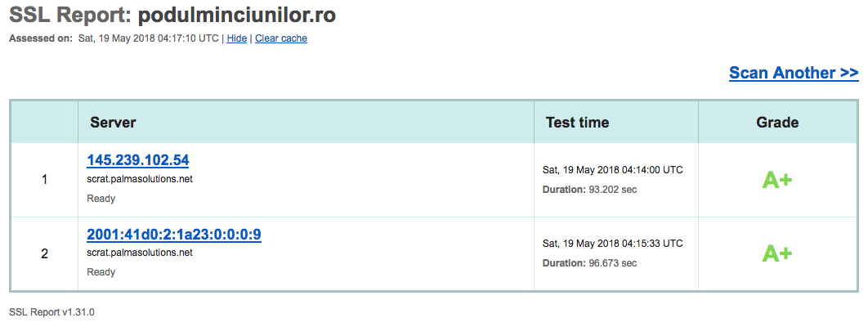Click Scan Another link
868x327 pixels.
[x=793, y=73]
